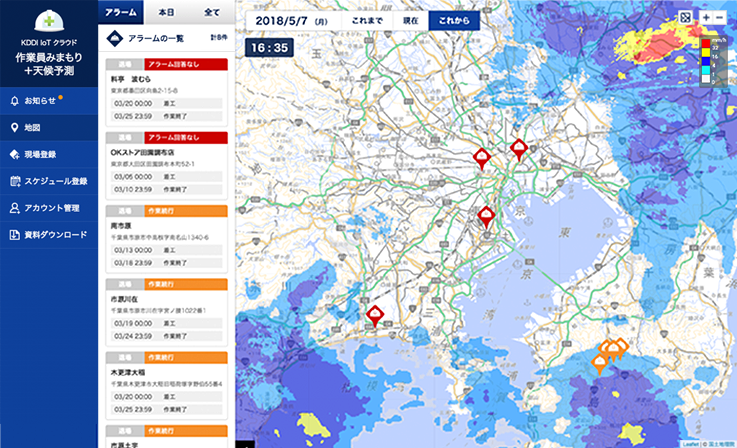Click the blue legend swatch
The image size is (737, 448).
pos(706,61)
